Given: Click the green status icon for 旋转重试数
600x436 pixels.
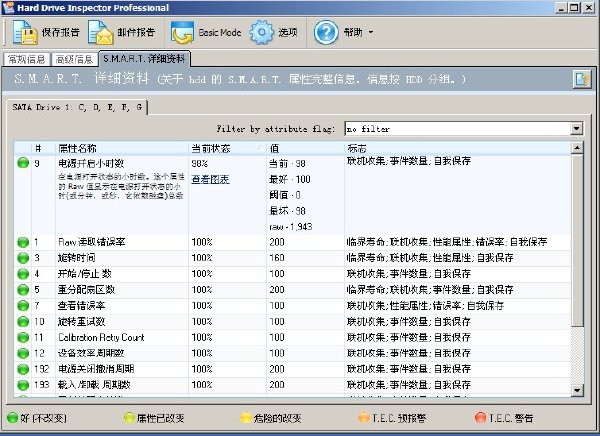Looking at the screenshot, I should tap(23, 322).
